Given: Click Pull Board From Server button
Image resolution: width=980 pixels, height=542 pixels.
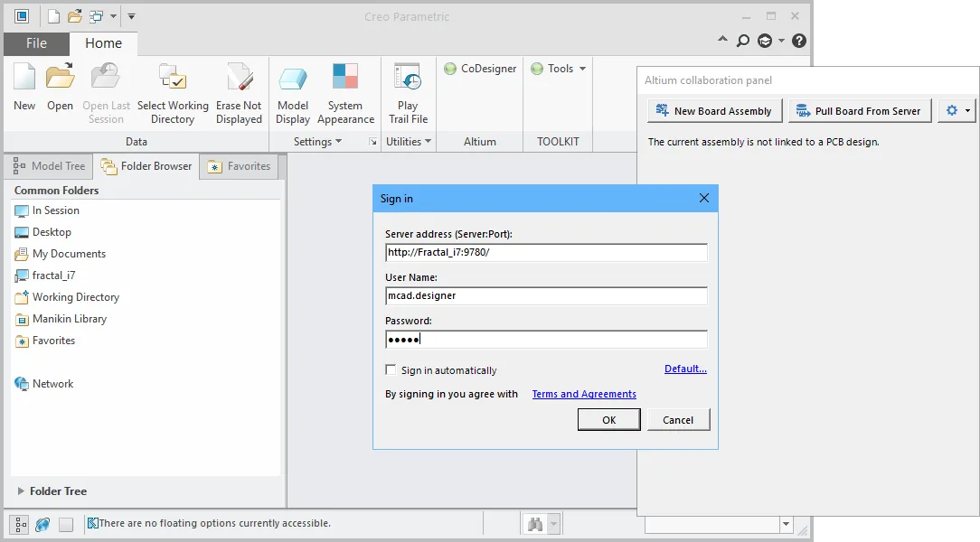Looking at the screenshot, I should tap(860, 111).
